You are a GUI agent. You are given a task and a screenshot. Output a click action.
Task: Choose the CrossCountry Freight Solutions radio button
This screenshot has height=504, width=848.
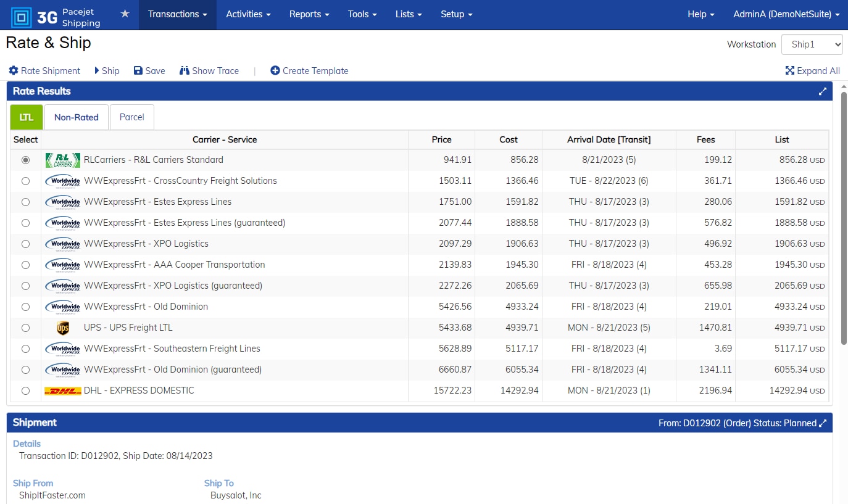pyautogui.click(x=25, y=181)
